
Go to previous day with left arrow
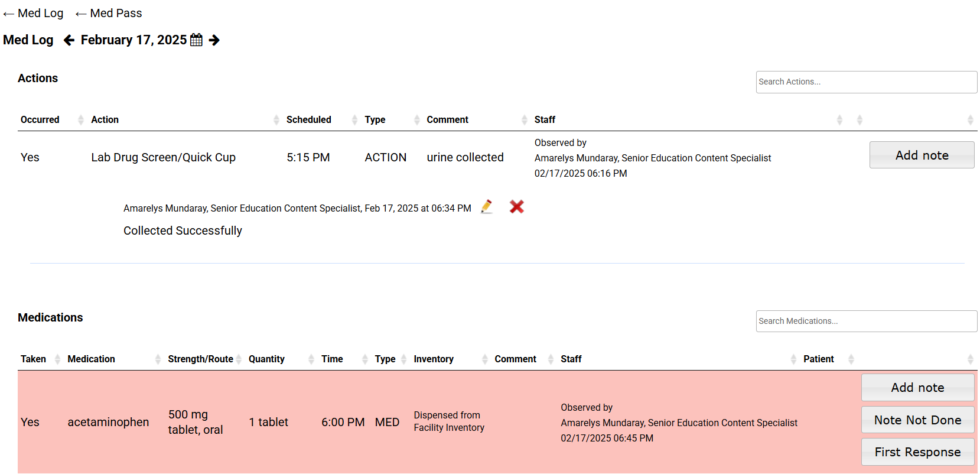click(69, 40)
